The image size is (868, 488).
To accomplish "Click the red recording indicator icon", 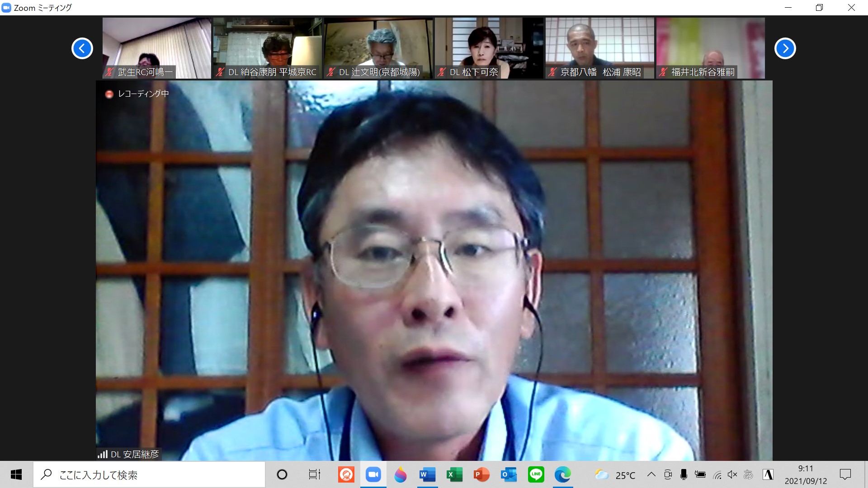I will pyautogui.click(x=109, y=94).
